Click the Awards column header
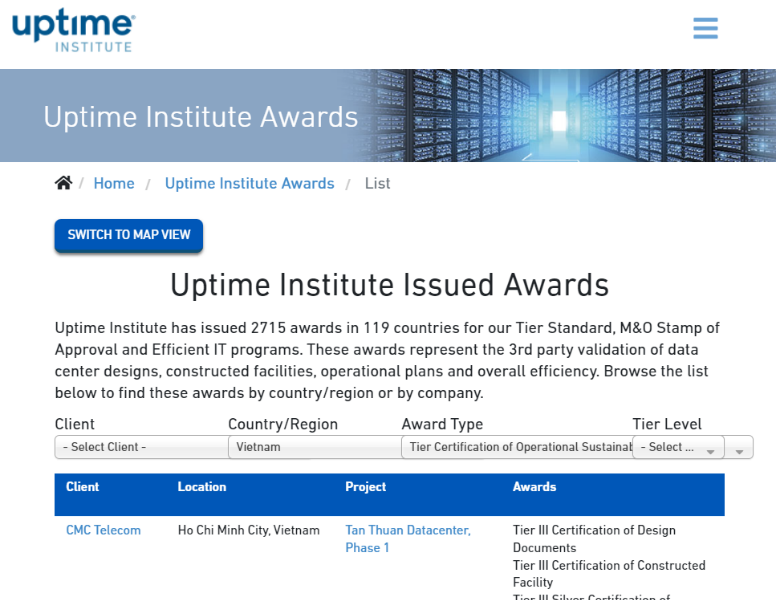 [534, 487]
